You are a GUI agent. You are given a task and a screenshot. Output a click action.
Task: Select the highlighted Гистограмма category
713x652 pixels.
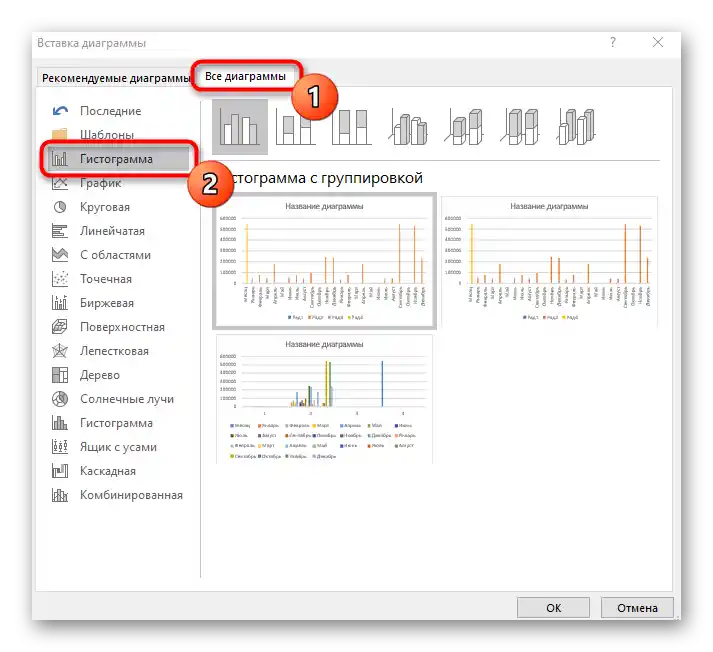point(117,159)
